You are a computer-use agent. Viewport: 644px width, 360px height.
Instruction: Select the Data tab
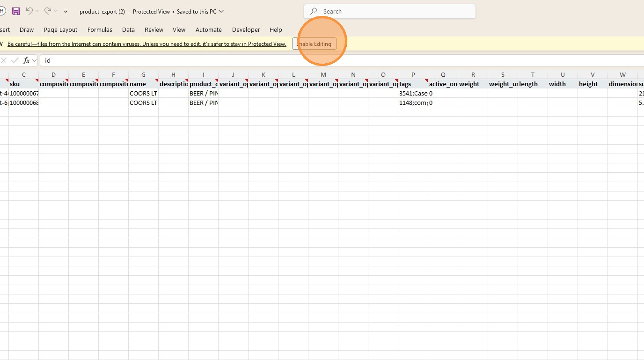[x=128, y=29]
